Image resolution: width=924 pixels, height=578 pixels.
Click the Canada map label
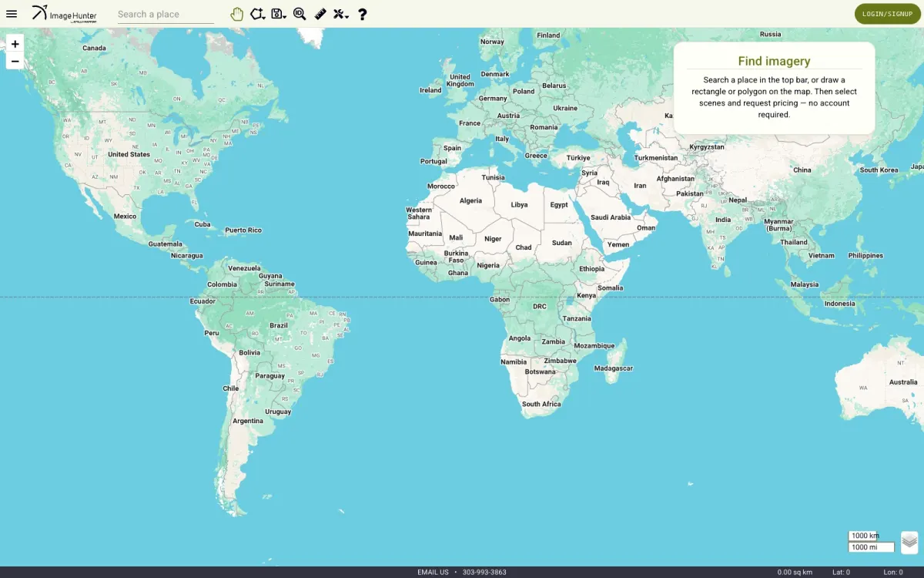(94, 48)
